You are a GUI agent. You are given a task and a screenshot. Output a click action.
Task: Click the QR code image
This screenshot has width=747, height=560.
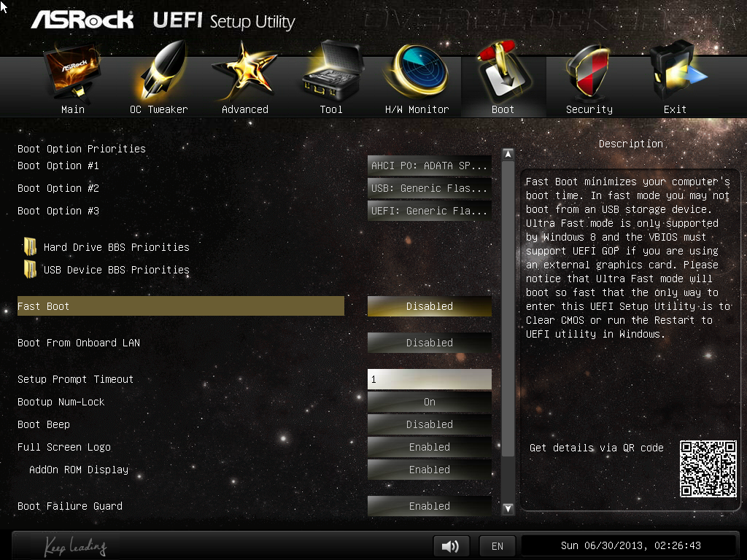[708, 469]
